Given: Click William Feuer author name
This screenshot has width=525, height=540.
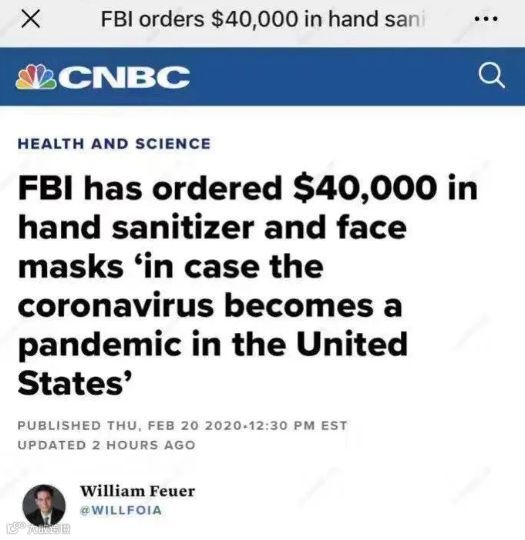Looking at the screenshot, I should 137,491.
